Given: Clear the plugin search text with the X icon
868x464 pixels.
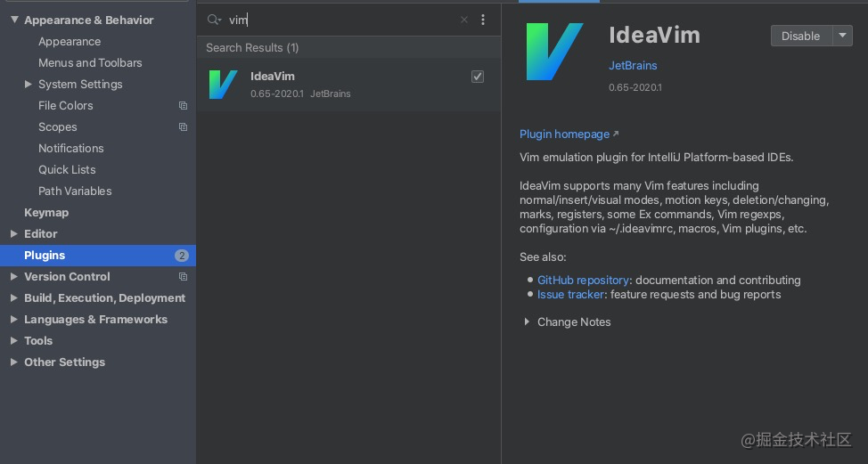Looking at the screenshot, I should (x=464, y=20).
